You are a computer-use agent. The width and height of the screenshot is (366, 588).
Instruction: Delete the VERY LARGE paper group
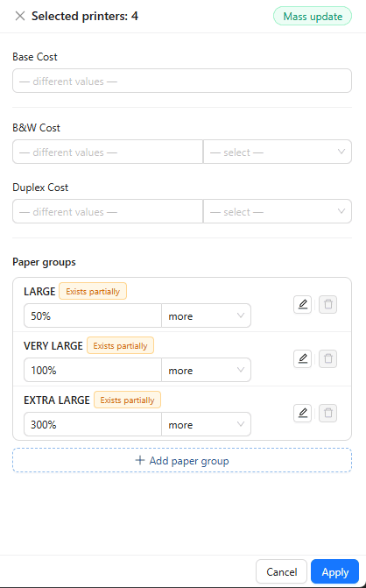click(327, 358)
